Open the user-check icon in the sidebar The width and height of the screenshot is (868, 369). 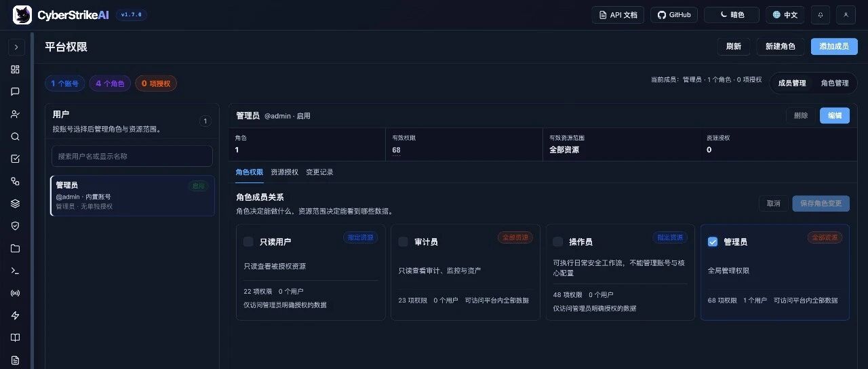pyautogui.click(x=16, y=114)
